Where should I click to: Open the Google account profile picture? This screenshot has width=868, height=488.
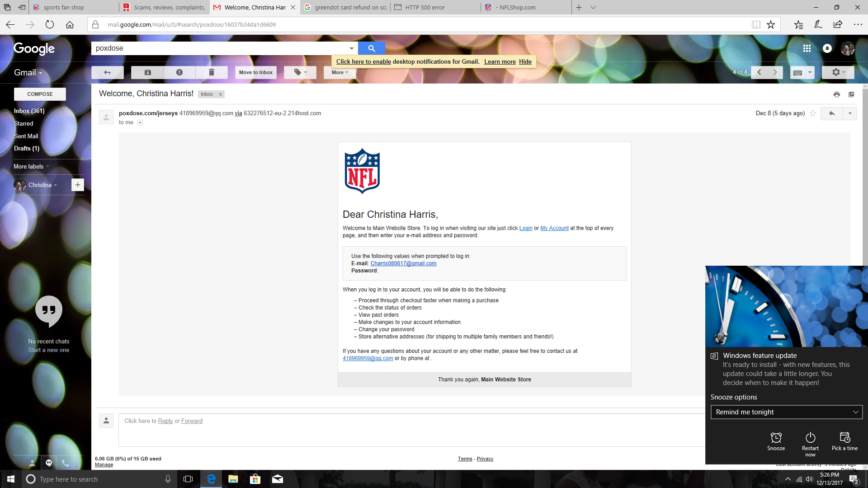pyautogui.click(x=848, y=48)
